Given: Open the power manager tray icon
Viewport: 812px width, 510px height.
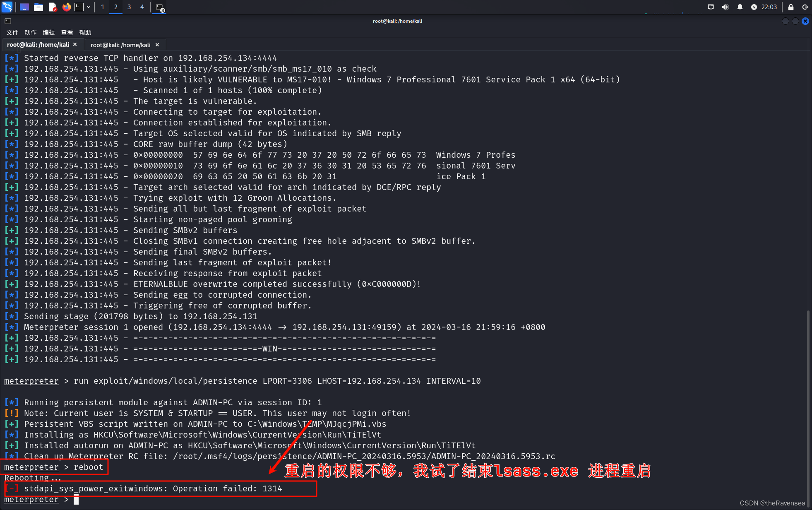Looking at the screenshot, I should (754, 7).
